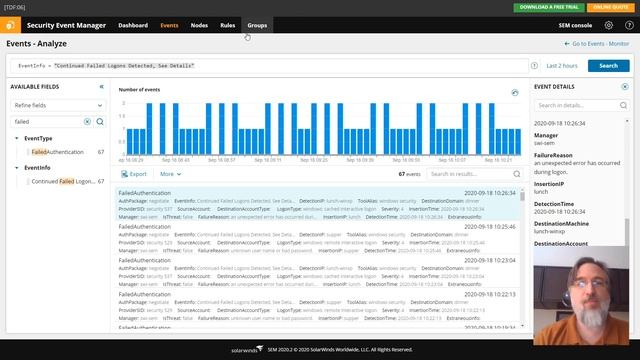Screen dimensions: 640x360
Task: Click the event list scrollbar thumb
Action: 522,196
